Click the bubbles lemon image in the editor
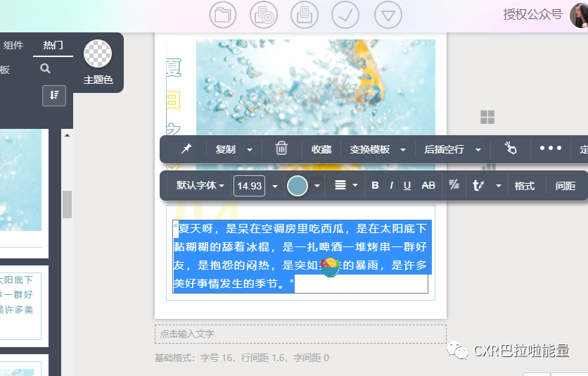The width and height of the screenshot is (588, 376). click(x=315, y=87)
